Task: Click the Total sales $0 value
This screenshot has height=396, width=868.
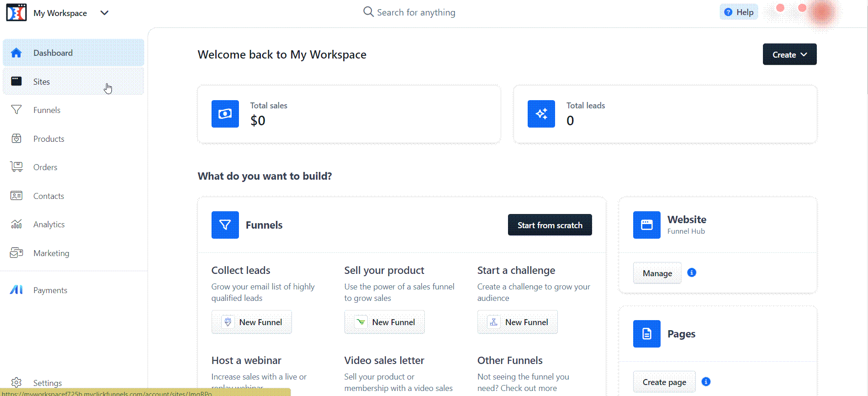Action: 258,121
